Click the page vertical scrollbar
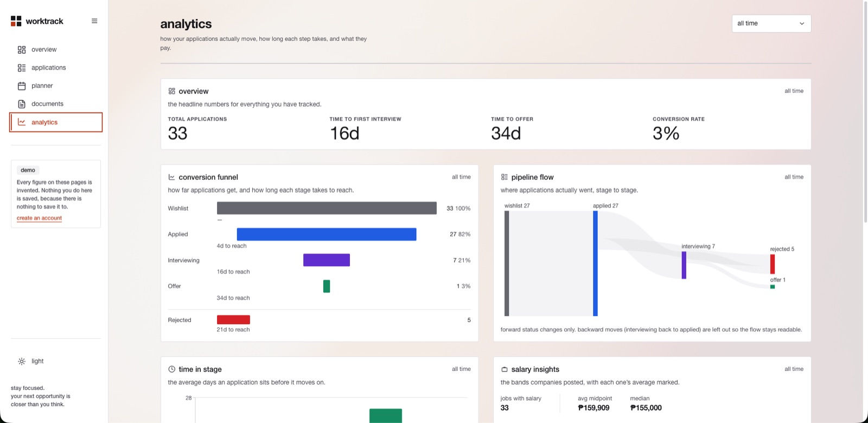The width and height of the screenshot is (868, 423). tap(865, 111)
